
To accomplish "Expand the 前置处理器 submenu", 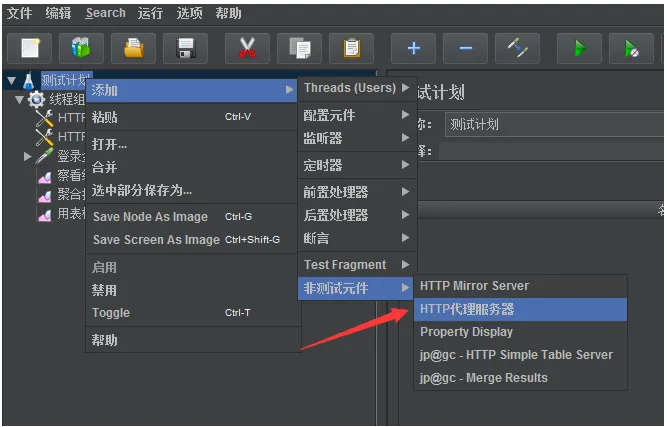I will [x=357, y=192].
